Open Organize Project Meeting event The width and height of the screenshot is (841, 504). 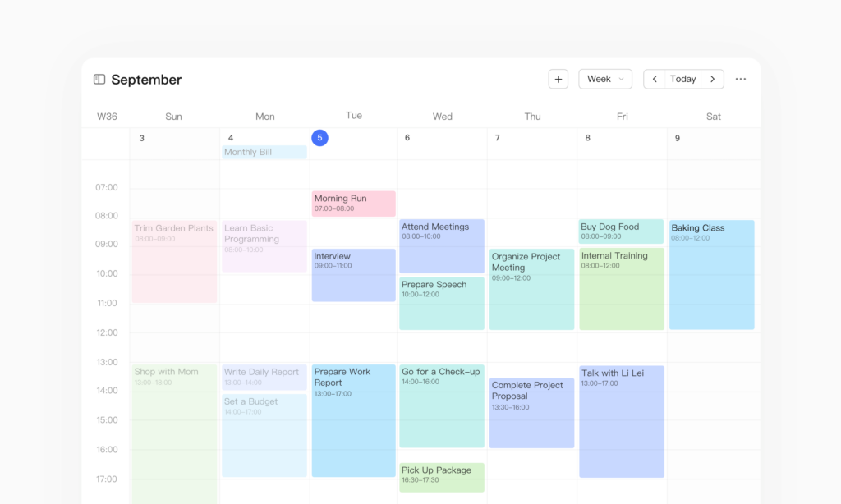pos(531,289)
